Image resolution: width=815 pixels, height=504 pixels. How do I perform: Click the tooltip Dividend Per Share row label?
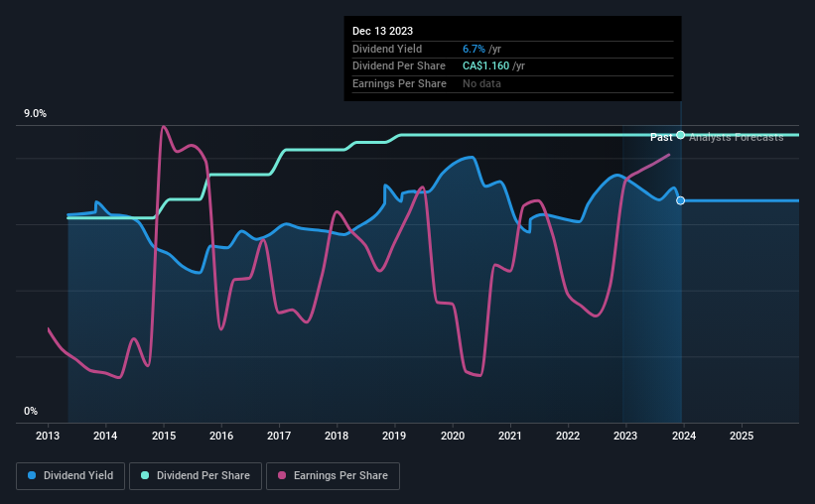tap(399, 66)
